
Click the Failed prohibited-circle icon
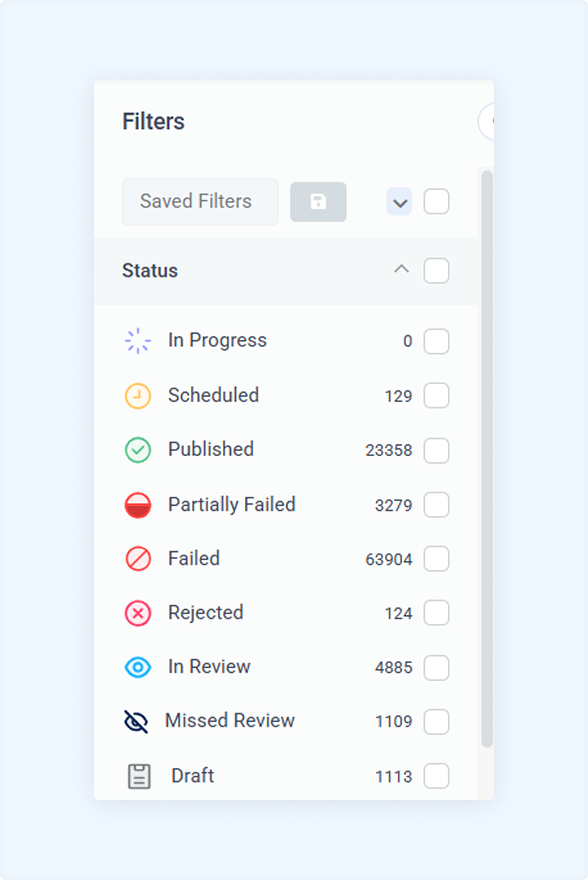(x=138, y=559)
